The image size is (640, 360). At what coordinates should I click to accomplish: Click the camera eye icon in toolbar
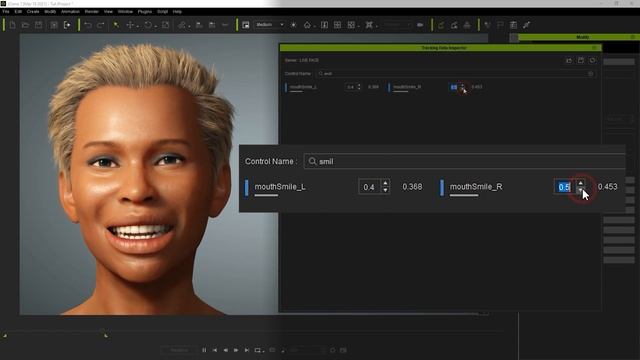coord(420,25)
